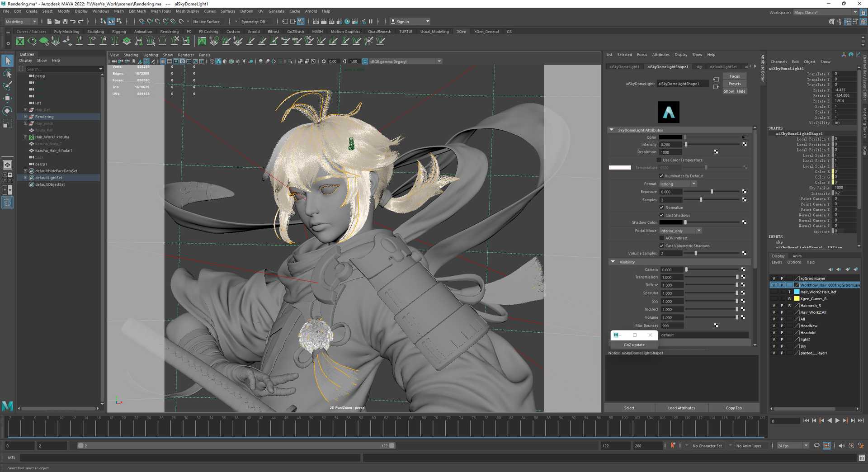Click Color attribute map connection icon

pos(744,137)
